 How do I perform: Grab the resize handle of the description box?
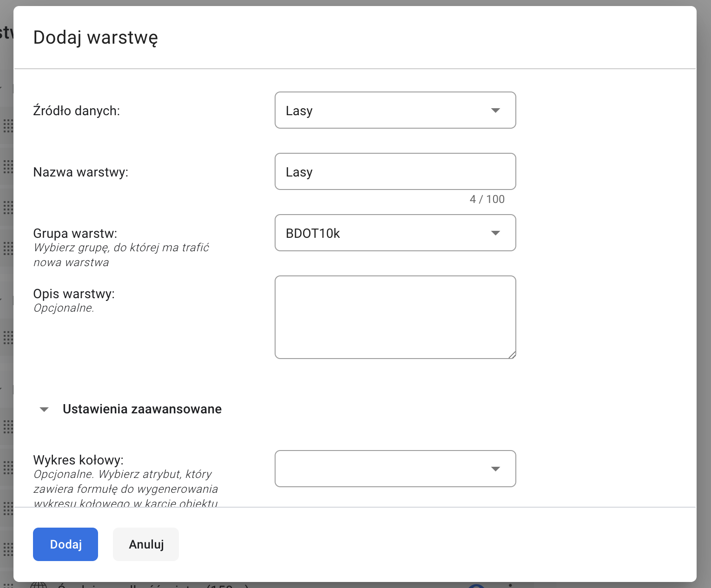[x=512, y=355]
